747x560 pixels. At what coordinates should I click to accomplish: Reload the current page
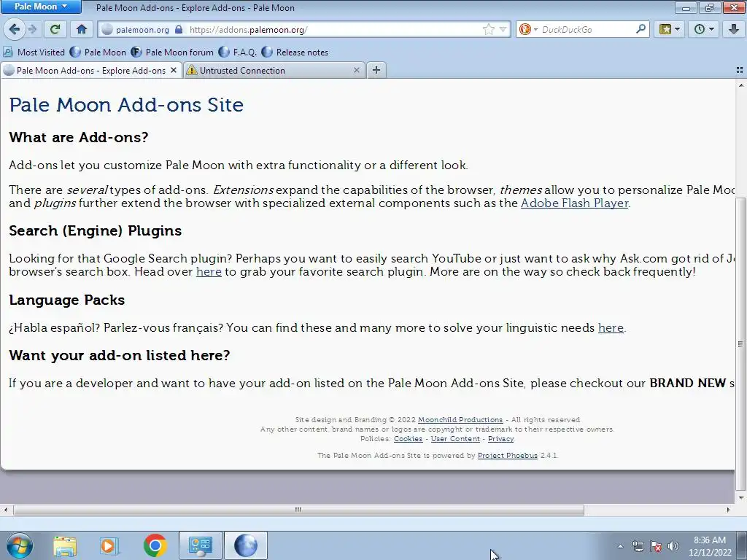click(x=55, y=29)
